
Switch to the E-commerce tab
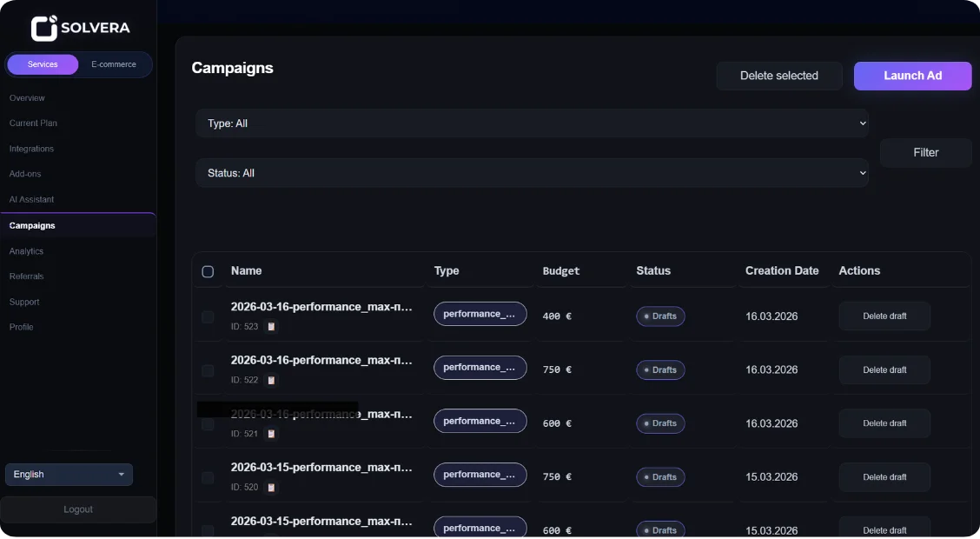(114, 64)
